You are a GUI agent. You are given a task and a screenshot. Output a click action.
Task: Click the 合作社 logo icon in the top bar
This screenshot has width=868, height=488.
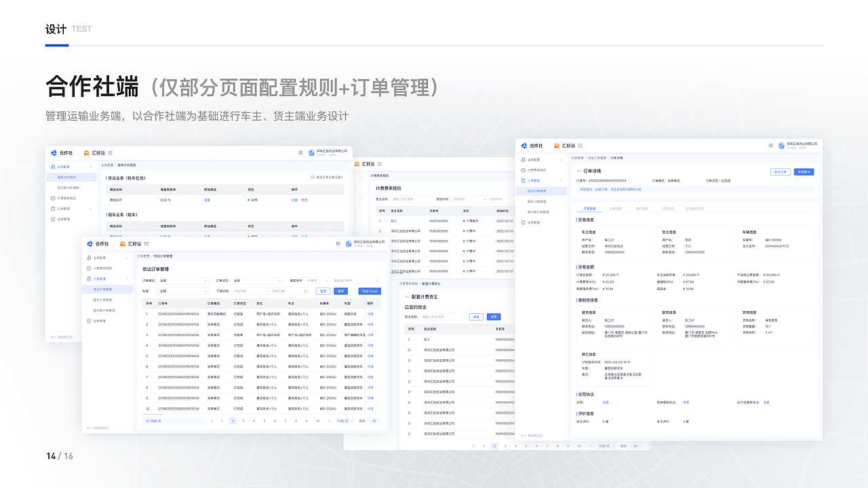point(90,244)
